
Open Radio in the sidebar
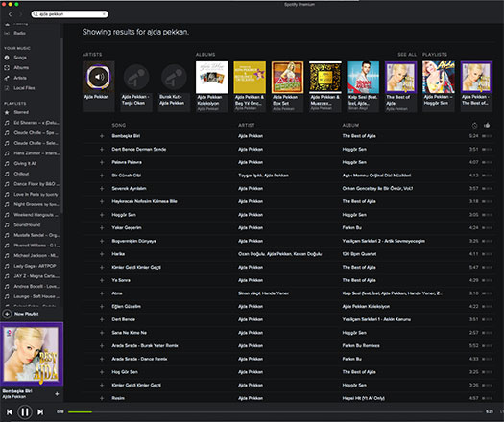tap(19, 33)
